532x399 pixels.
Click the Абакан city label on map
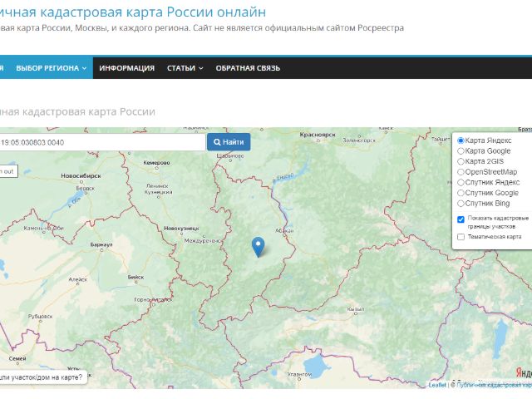click(284, 231)
